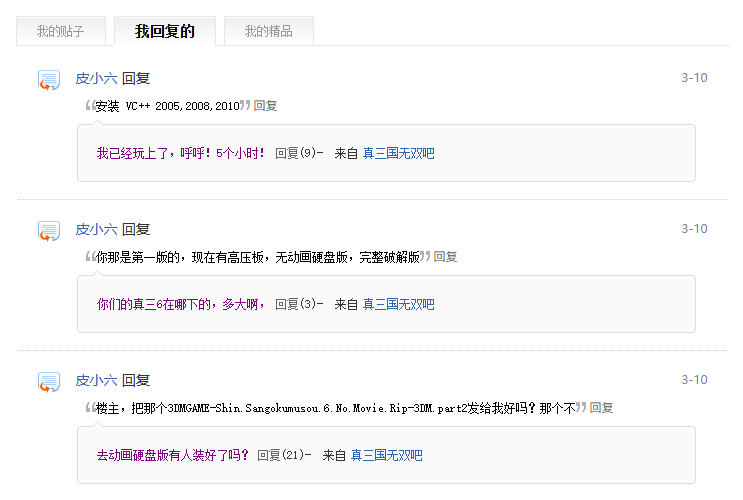Click reply icon beside the VC++ 2005 entry

click(x=48, y=80)
